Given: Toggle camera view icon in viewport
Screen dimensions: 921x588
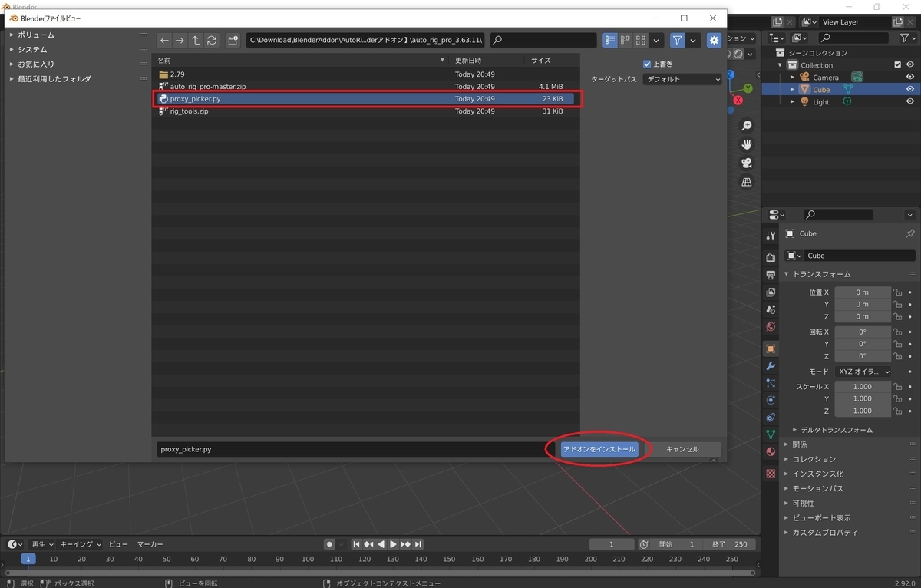Looking at the screenshot, I should (x=746, y=164).
